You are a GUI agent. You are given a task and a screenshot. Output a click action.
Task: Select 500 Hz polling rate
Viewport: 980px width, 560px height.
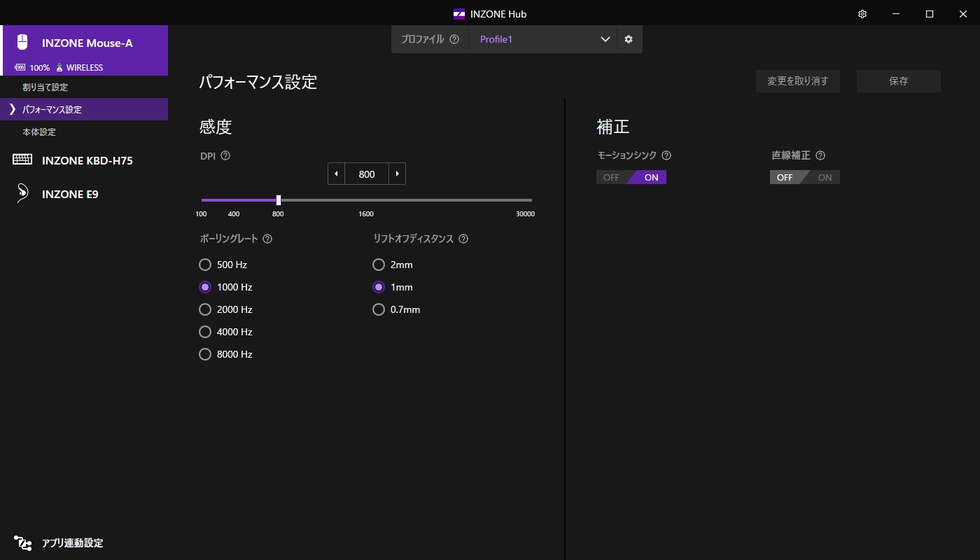[x=205, y=265]
